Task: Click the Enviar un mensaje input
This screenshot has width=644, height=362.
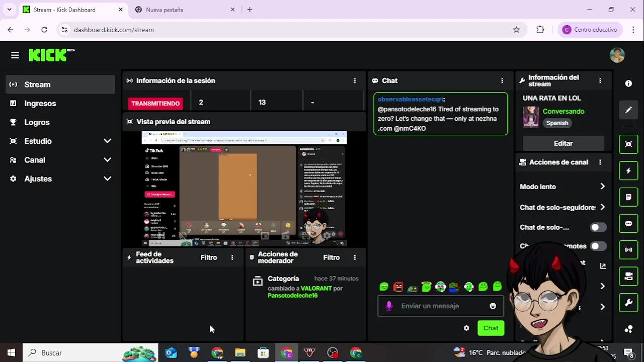Action: pos(440,306)
